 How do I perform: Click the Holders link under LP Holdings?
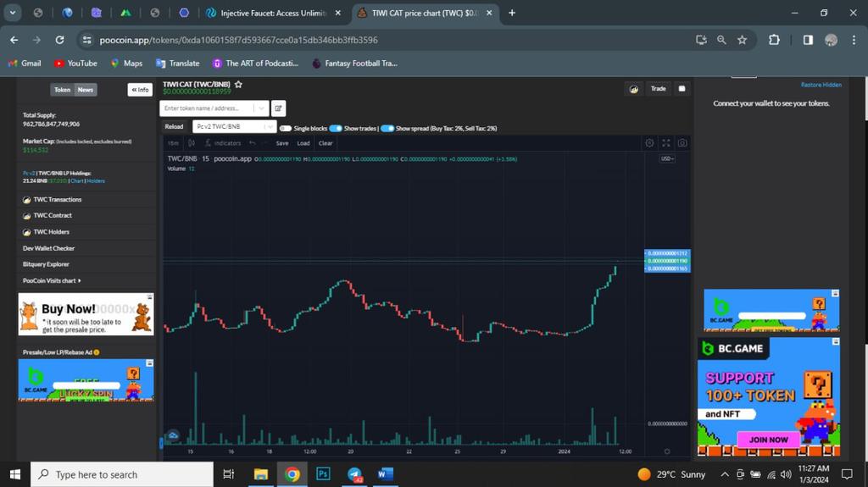click(96, 181)
